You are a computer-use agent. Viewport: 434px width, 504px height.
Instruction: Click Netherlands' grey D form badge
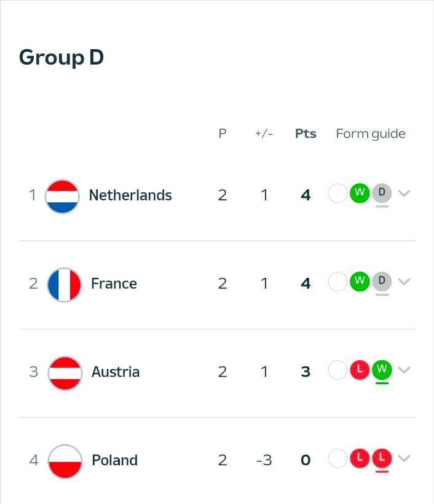point(382,193)
